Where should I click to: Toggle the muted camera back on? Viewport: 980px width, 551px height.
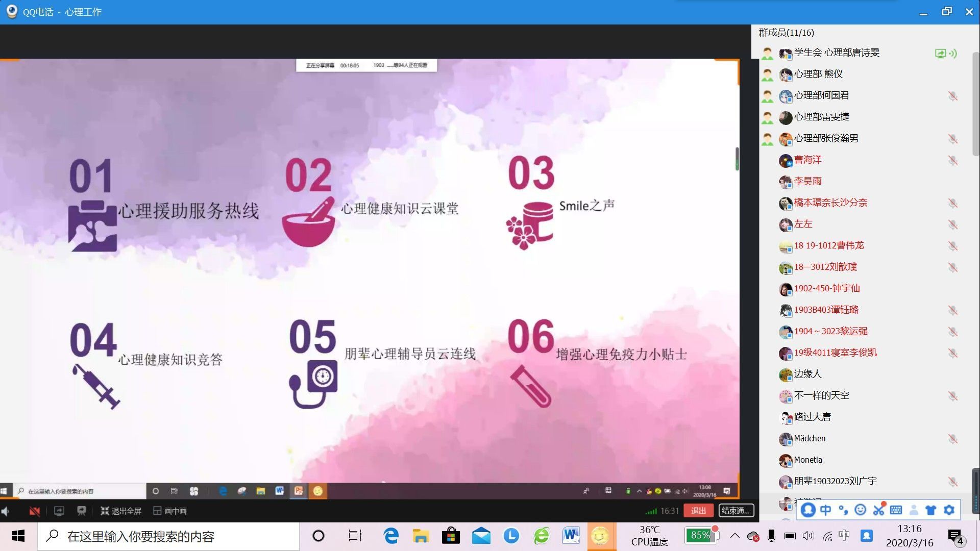34,511
